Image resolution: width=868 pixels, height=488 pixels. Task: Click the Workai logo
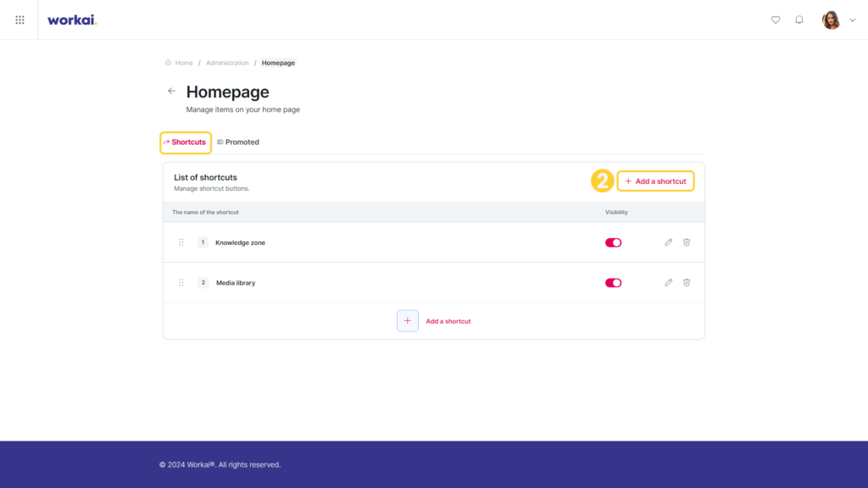coord(72,20)
